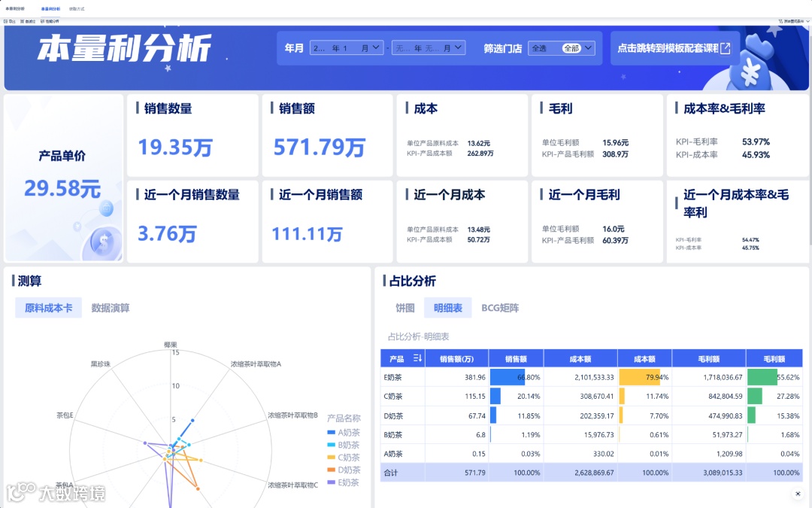Click the 308.9万 KPI-产品毛利额 value
Screen dimensions: 812x508
(615, 154)
